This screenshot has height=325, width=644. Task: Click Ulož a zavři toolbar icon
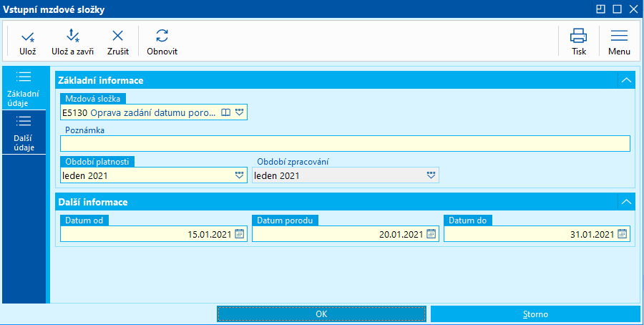coord(73,36)
